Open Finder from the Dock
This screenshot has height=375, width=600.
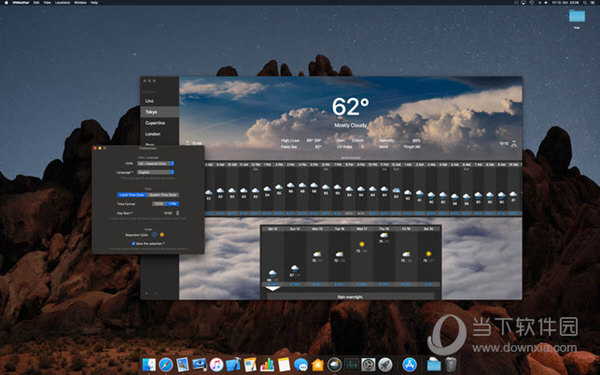(149, 364)
